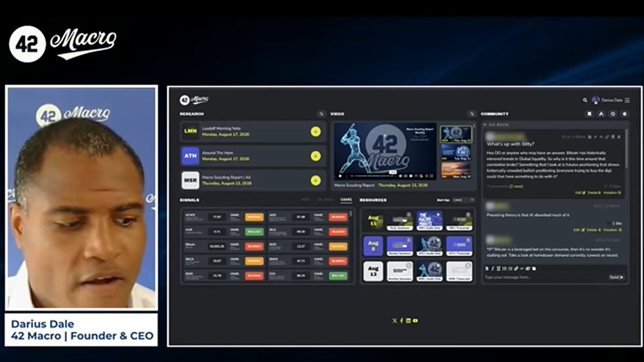
Task: Click the expand icon beside Research heading
Action: (x=321, y=114)
